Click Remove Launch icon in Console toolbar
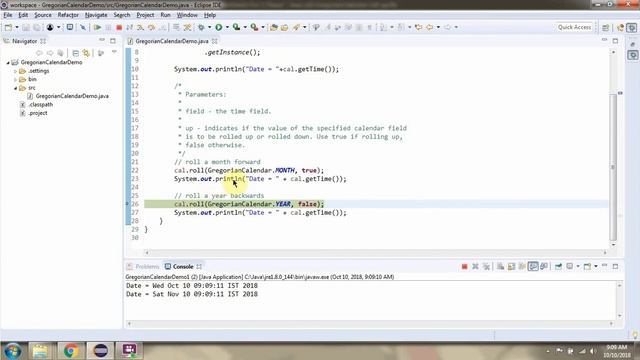The image size is (640, 360). click(475, 267)
